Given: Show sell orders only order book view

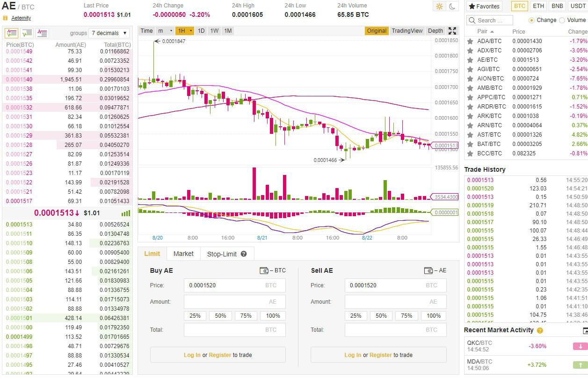Looking at the screenshot, I should click(x=42, y=33).
